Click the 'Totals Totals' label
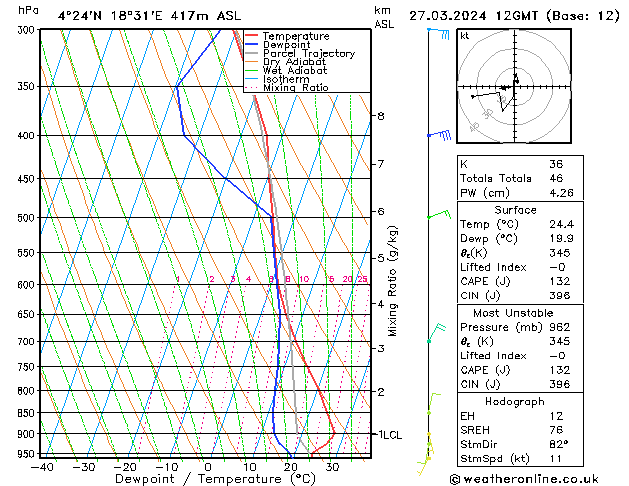Image resolution: width=629 pixels, height=486 pixels. (496, 178)
